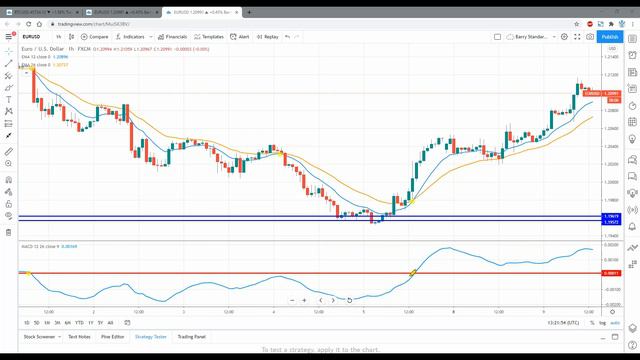640x360 pixels.
Task: Select the YTD date range
Action: (79, 323)
